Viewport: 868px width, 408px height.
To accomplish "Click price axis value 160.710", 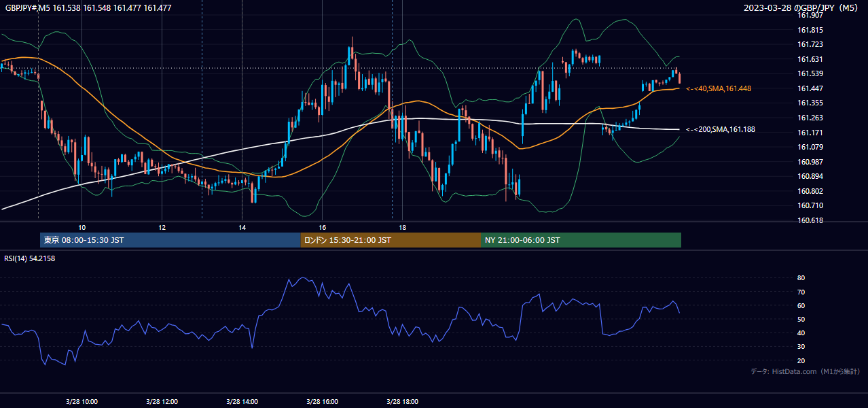I will (810, 205).
